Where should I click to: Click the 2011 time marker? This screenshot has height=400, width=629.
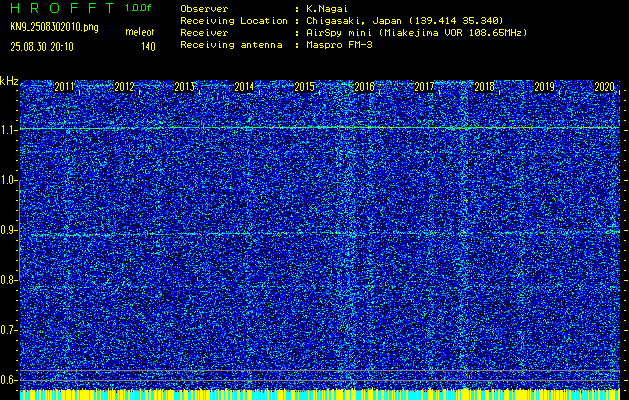[64, 87]
